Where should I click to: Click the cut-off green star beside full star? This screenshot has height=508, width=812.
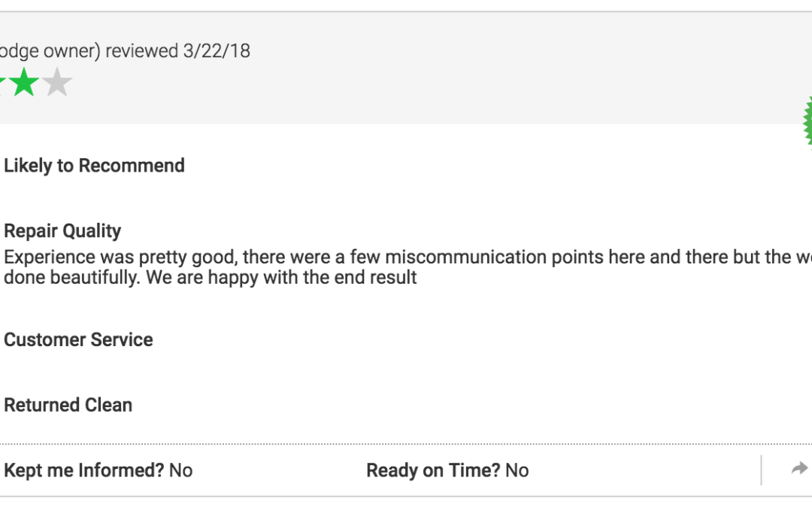(2, 83)
